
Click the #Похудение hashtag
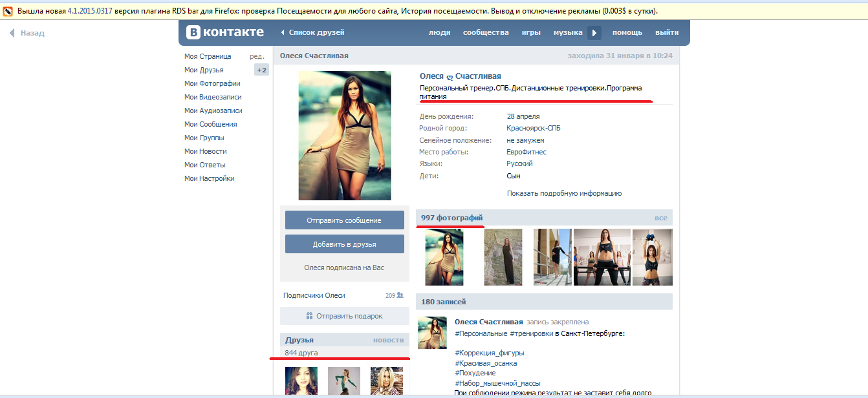tap(475, 373)
